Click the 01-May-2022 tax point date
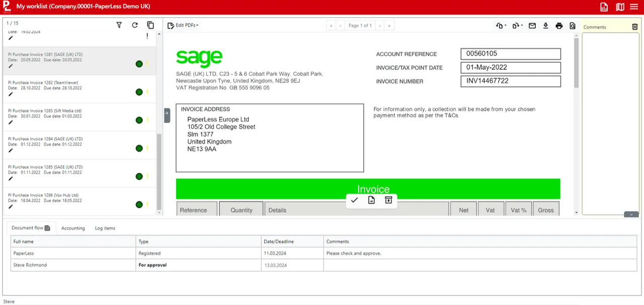644x305 pixels. tap(511, 67)
